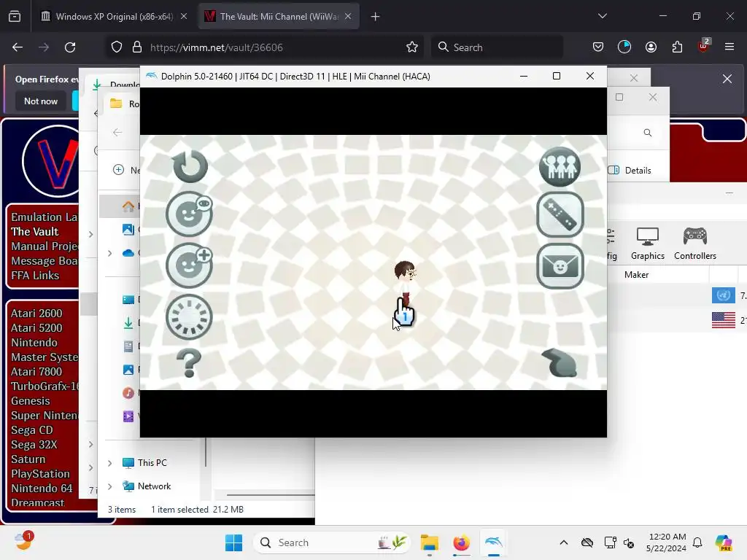
Task: Open File Explorer from taskbar
Action: point(429,542)
